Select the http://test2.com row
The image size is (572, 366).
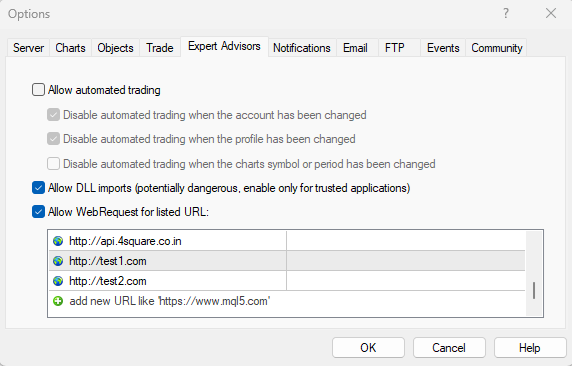287,281
